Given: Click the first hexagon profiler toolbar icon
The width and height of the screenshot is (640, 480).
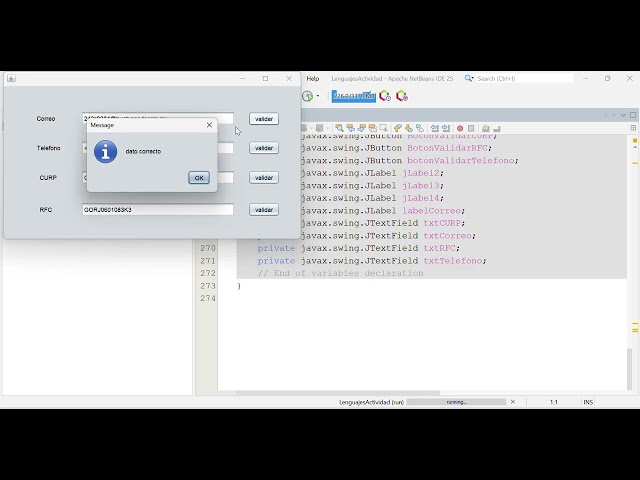Looking at the screenshot, I should tap(384, 96).
